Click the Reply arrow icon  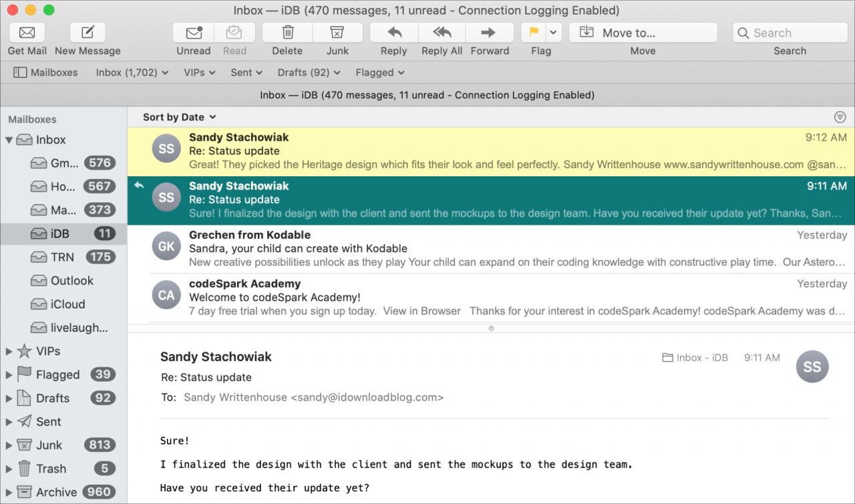(394, 33)
